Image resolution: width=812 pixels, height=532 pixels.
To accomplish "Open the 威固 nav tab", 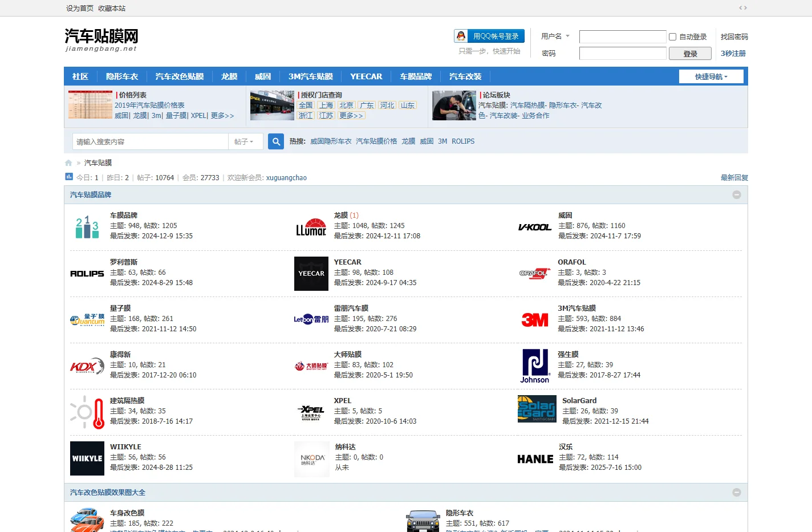I will [263, 76].
